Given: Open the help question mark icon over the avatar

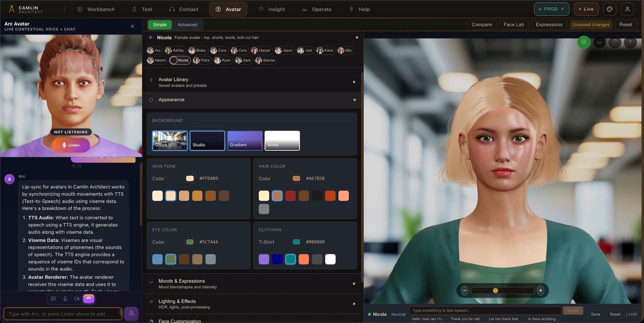Looking at the screenshot, I should (x=630, y=42).
